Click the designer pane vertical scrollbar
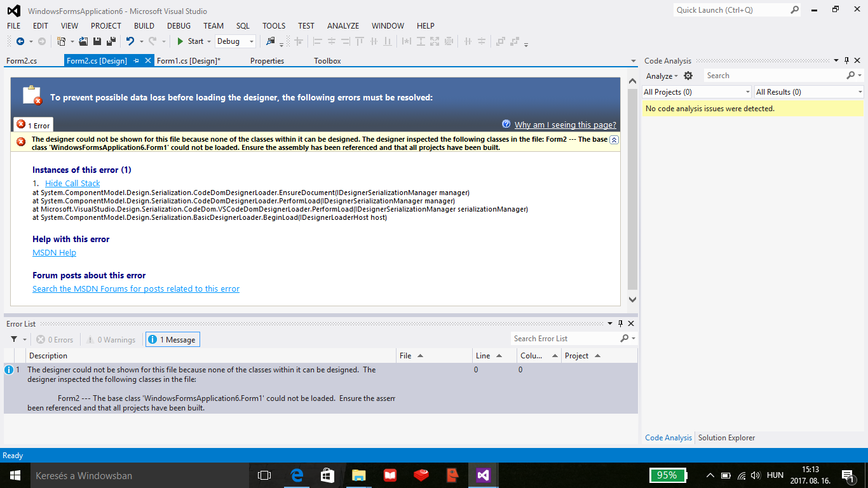The width and height of the screenshot is (868, 488). click(x=632, y=191)
